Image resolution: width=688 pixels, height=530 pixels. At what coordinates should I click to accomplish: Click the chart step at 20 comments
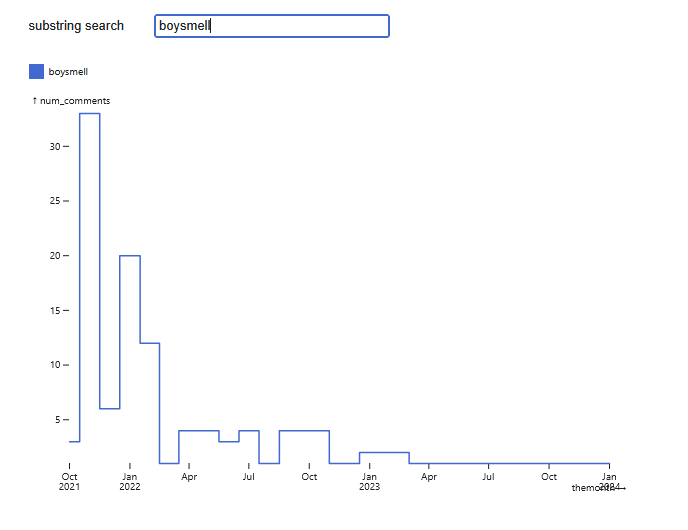point(130,256)
